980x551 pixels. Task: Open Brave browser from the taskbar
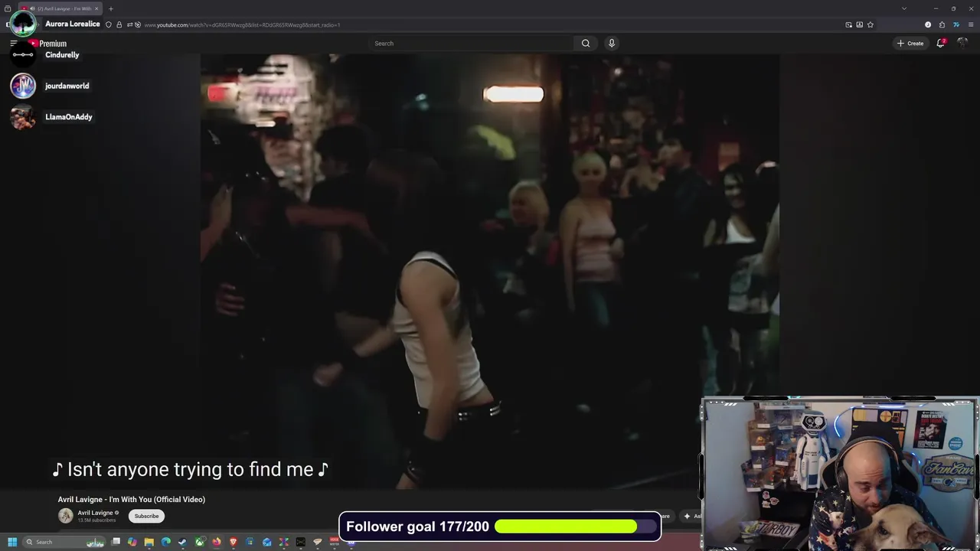point(234,542)
